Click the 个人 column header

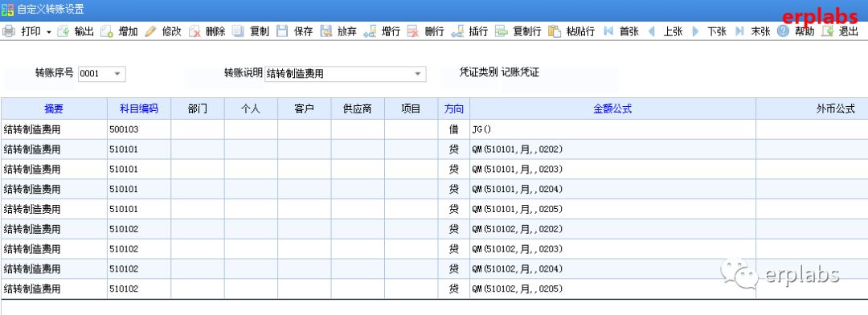click(x=251, y=109)
